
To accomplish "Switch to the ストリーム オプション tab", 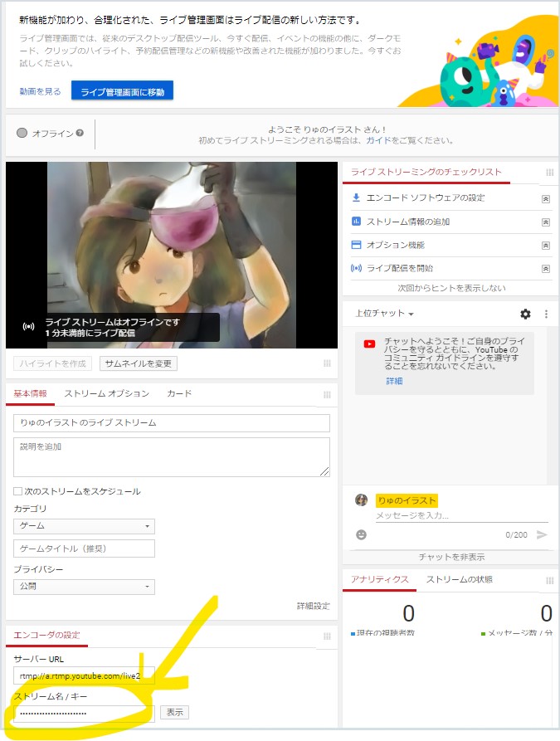I will 107,393.
